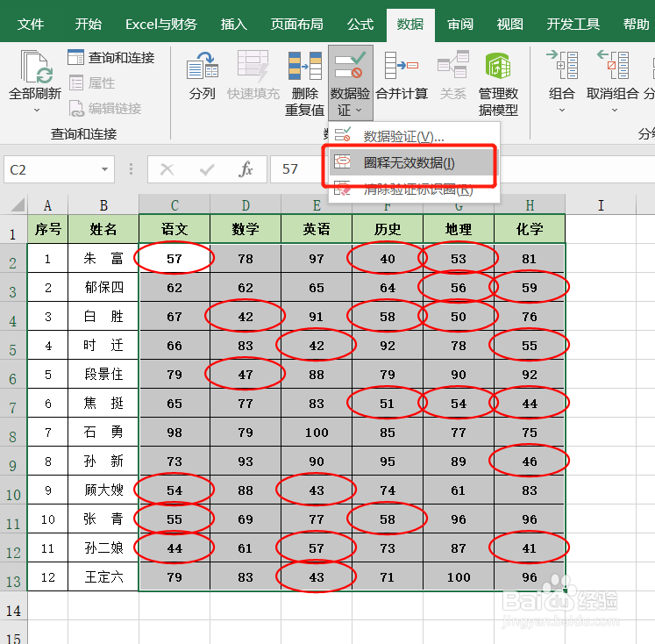The width and height of the screenshot is (655, 644).
Task: Click 英语 score 100 for 石勇
Action: pos(317,433)
